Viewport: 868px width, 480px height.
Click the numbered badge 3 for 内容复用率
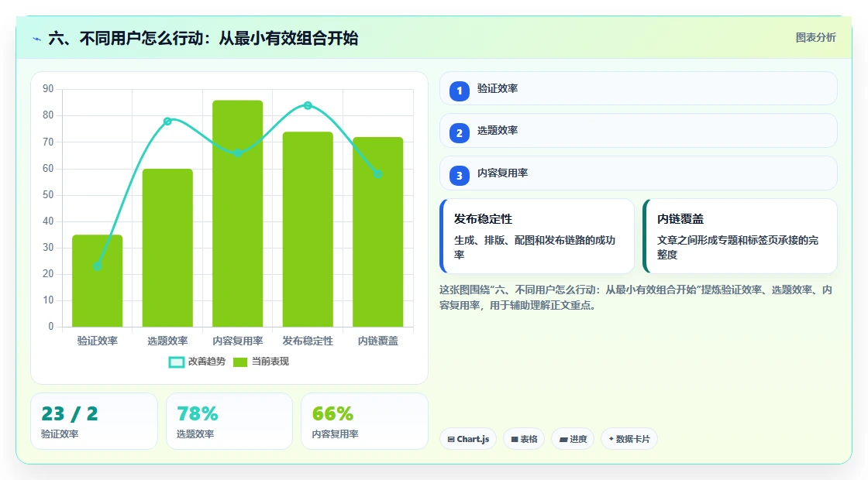[x=459, y=176]
